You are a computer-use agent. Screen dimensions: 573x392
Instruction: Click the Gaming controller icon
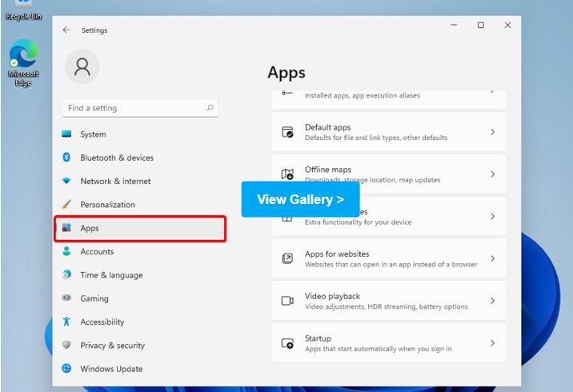[x=66, y=298]
